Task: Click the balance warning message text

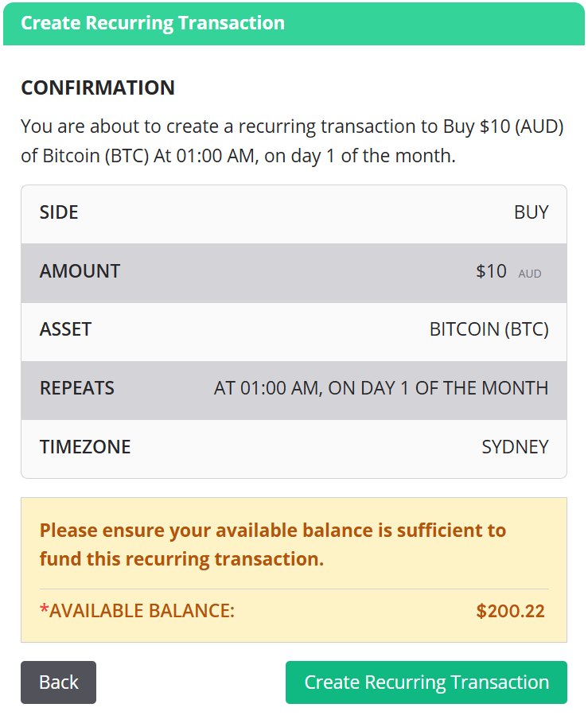Action: [x=273, y=544]
